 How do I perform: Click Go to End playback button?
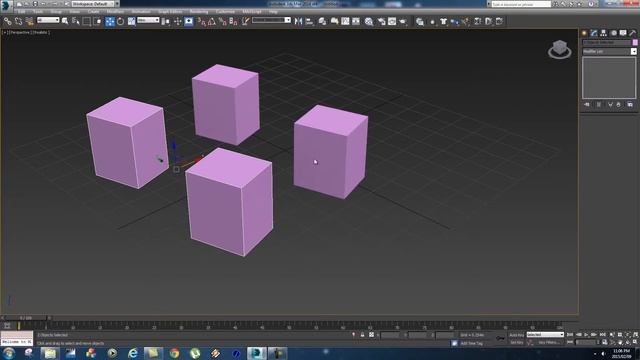602,335
